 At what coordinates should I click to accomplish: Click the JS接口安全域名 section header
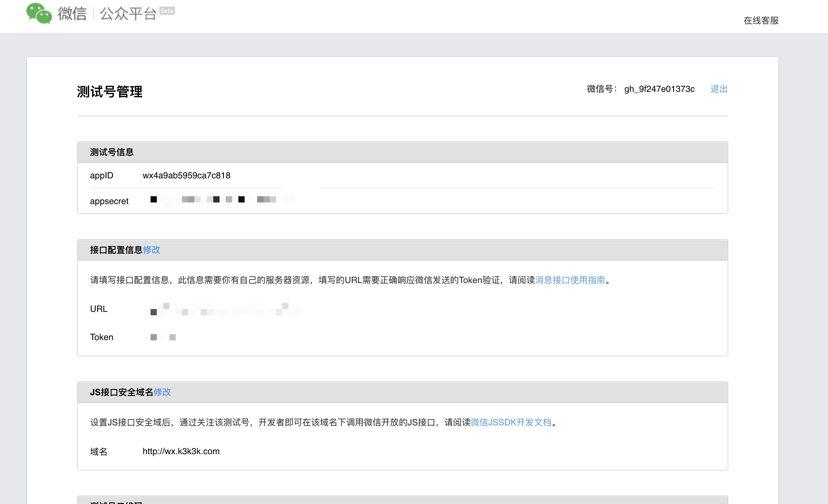point(121,392)
